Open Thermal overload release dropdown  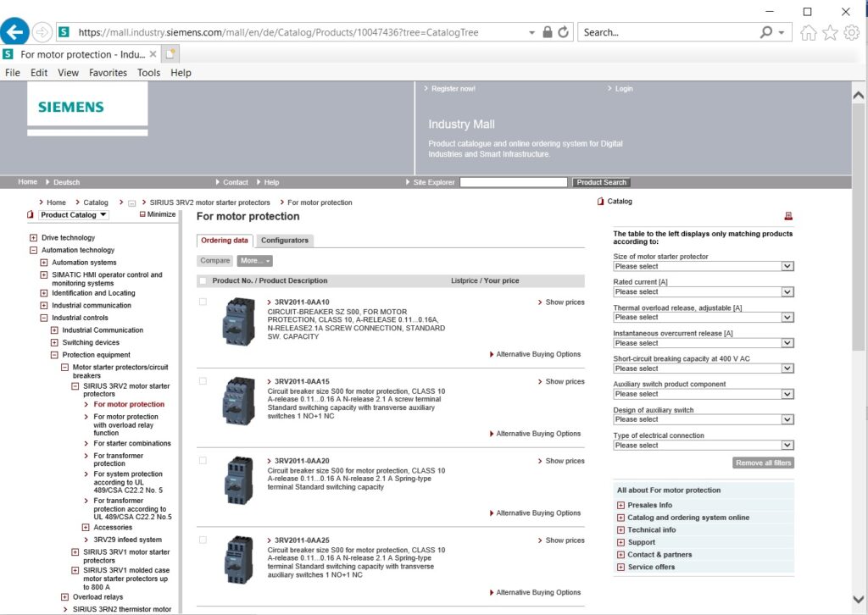[x=703, y=318]
